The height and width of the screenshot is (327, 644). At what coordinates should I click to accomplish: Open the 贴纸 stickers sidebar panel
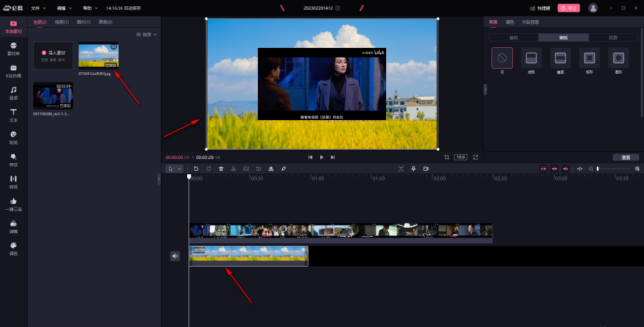(13, 137)
